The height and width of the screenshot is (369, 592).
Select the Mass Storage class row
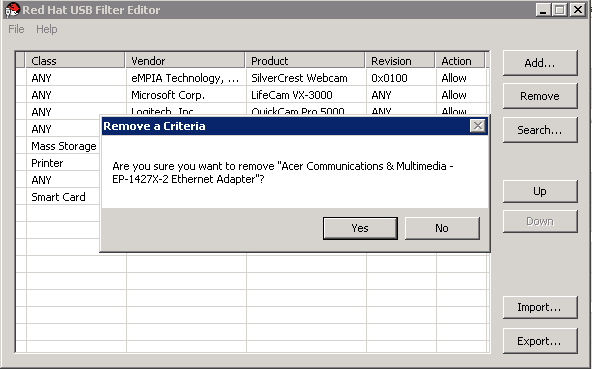pos(63,146)
